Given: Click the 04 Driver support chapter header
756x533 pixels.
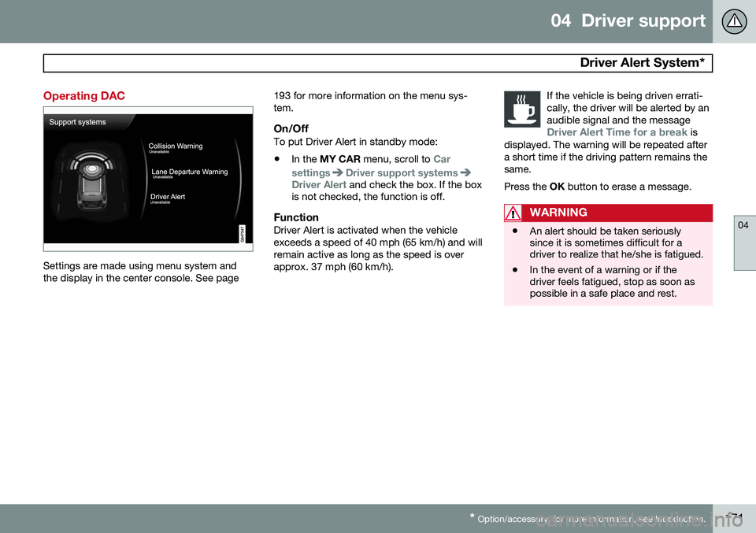Looking at the screenshot, I should (628, 20).
